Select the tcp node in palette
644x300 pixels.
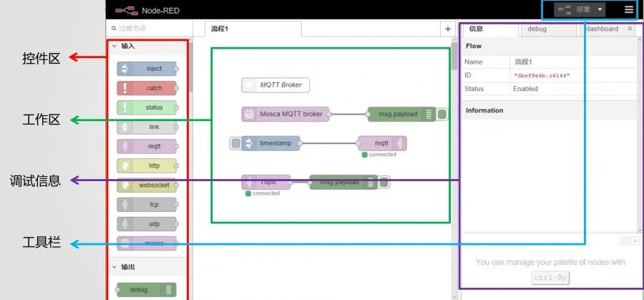147,204
